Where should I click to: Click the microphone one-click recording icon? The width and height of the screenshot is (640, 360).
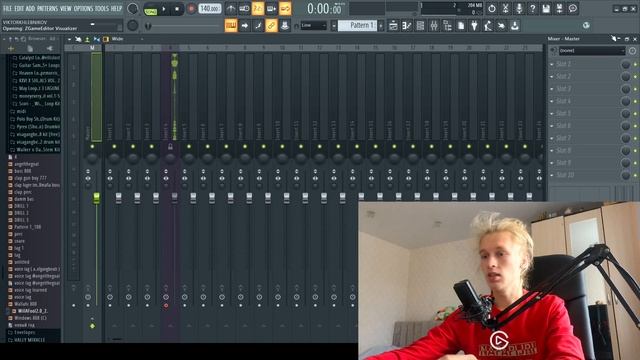point(519,9)
